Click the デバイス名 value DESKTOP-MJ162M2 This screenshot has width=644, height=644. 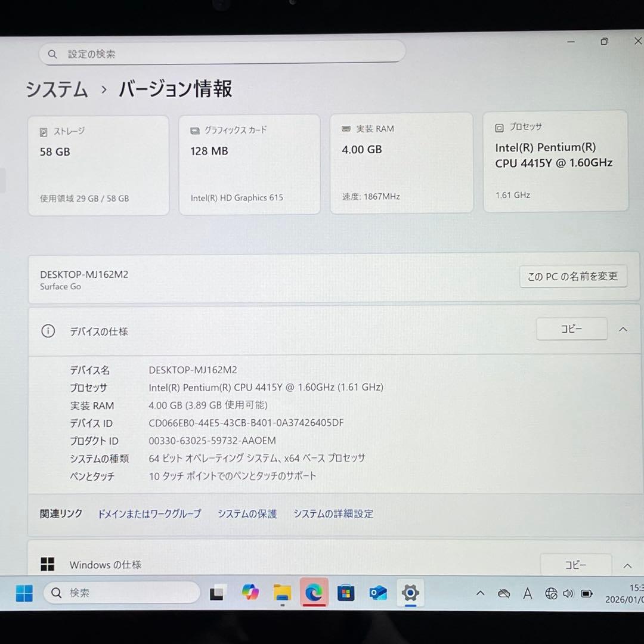click(x=193, y=370)
